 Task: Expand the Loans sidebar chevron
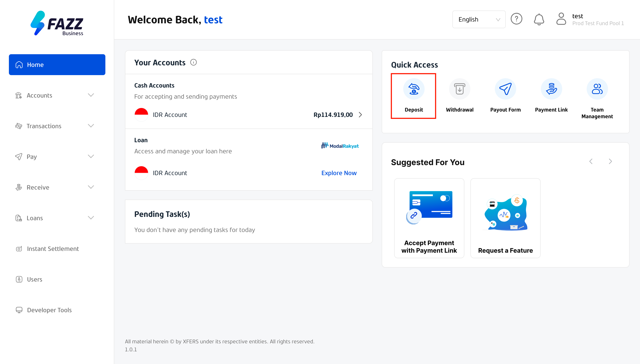91,218
